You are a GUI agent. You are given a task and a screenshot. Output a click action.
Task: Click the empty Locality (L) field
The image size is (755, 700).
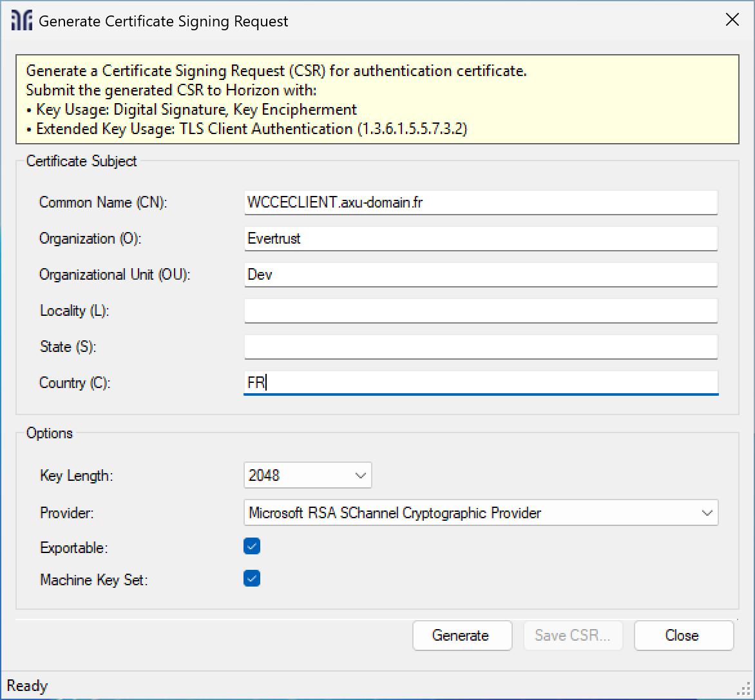coord(480,311)
